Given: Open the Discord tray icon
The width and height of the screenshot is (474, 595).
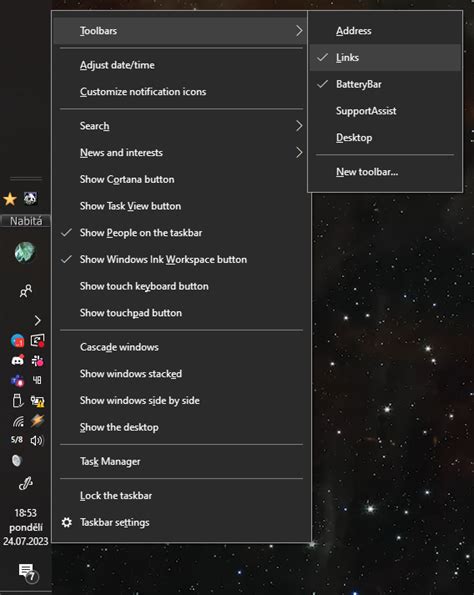Looking at the screenshot, I should click(x=17, y=360).
